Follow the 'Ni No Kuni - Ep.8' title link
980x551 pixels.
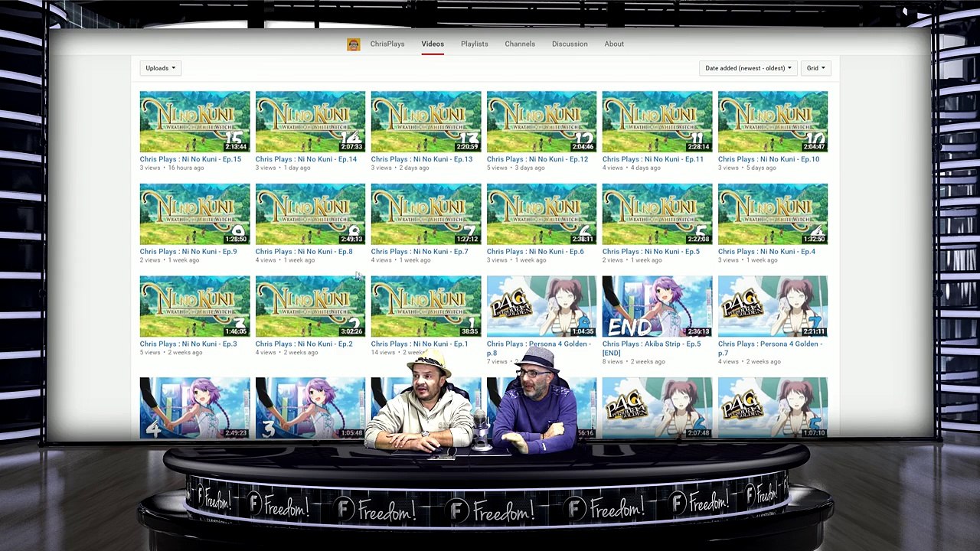coord(303,252)
